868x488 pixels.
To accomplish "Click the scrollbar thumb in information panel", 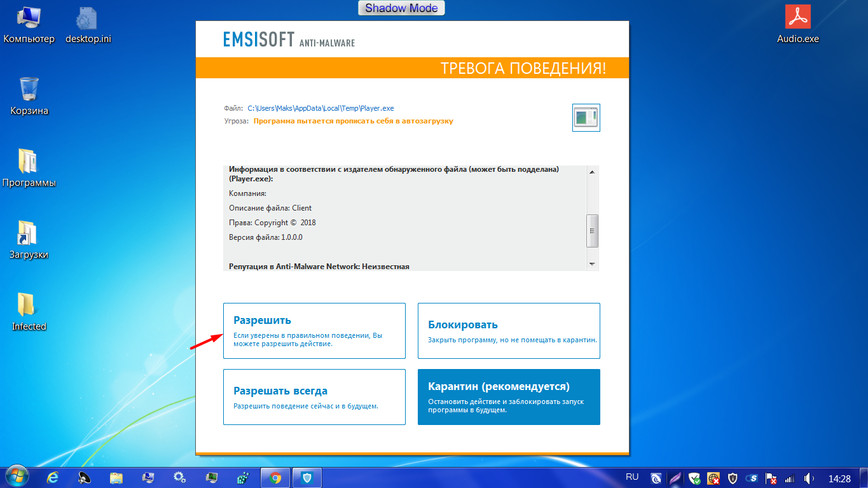I will point(592,231).
